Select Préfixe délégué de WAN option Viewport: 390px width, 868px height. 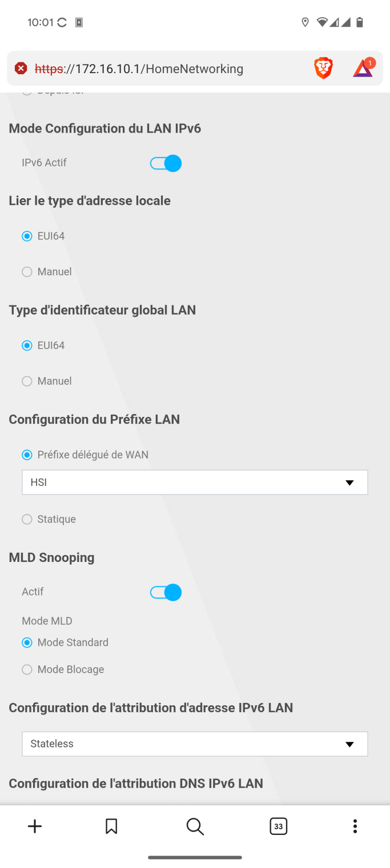pyautogui.click(x=27, y=455)
